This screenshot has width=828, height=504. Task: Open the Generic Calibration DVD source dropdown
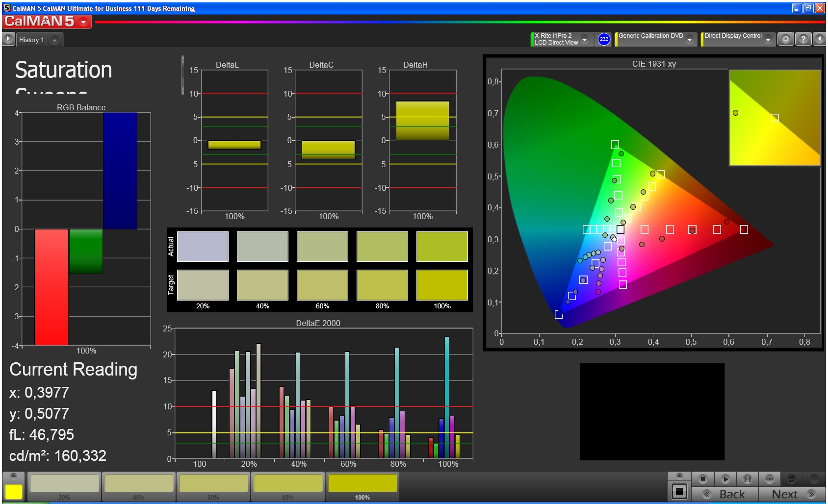(x=690, y=39)
